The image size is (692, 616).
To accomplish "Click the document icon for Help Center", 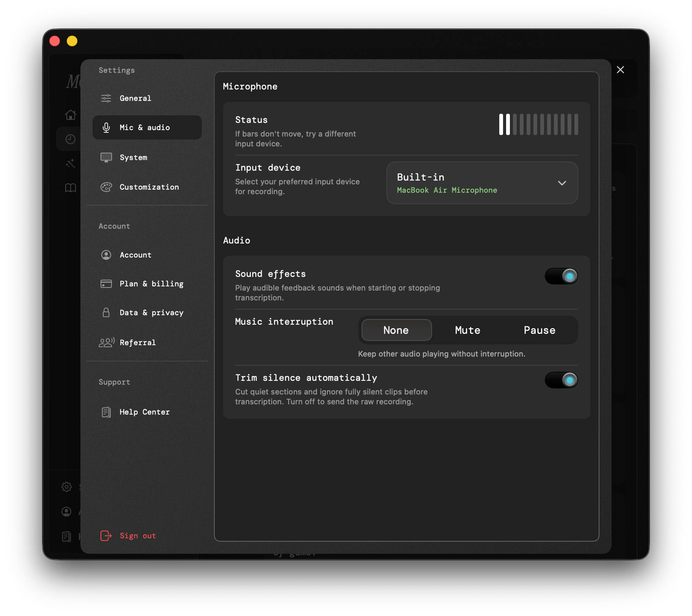I will (x=106, y=412).
